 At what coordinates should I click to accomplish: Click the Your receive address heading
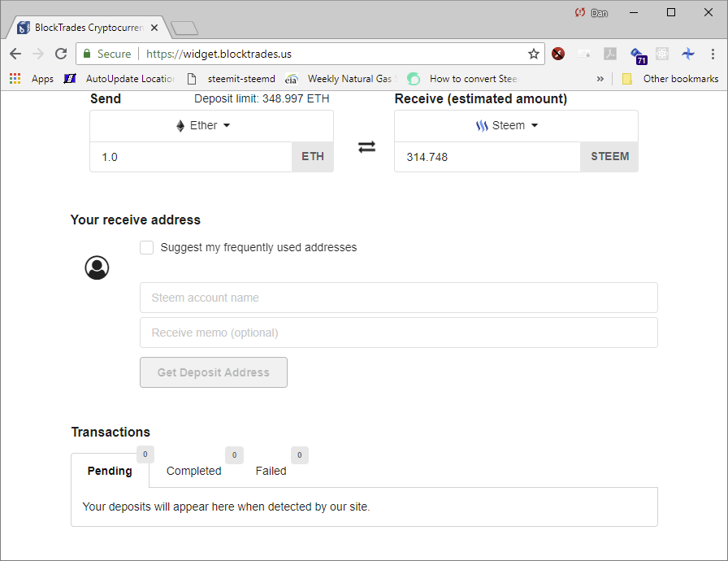pyautogui.click(x=136, y=220)
